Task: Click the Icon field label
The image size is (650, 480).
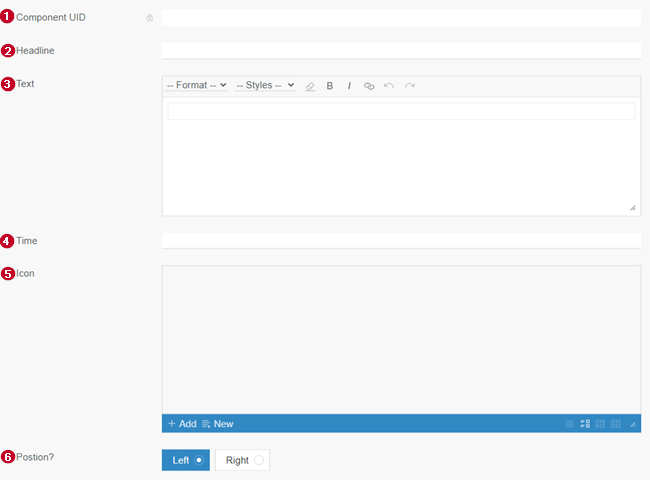Action: point(25,274)
